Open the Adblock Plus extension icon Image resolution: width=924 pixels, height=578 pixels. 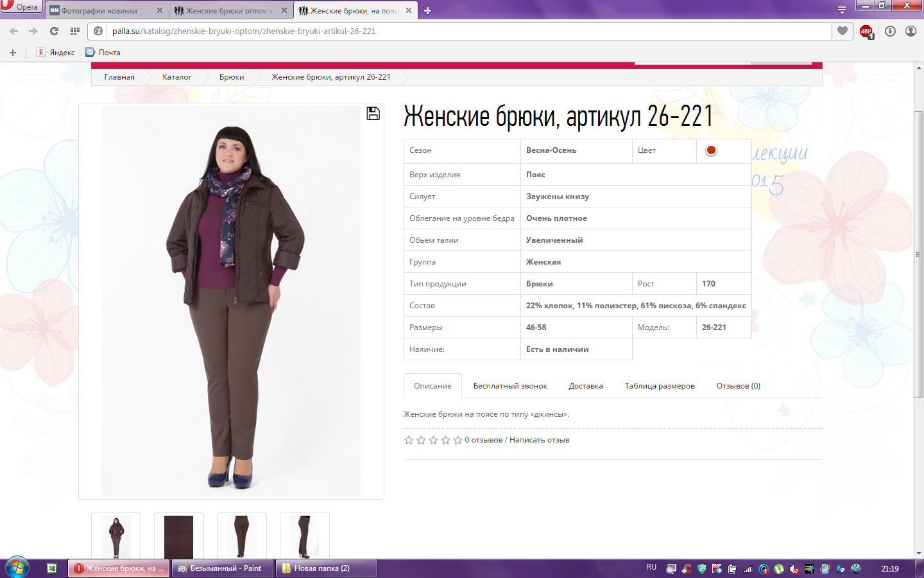866,31
